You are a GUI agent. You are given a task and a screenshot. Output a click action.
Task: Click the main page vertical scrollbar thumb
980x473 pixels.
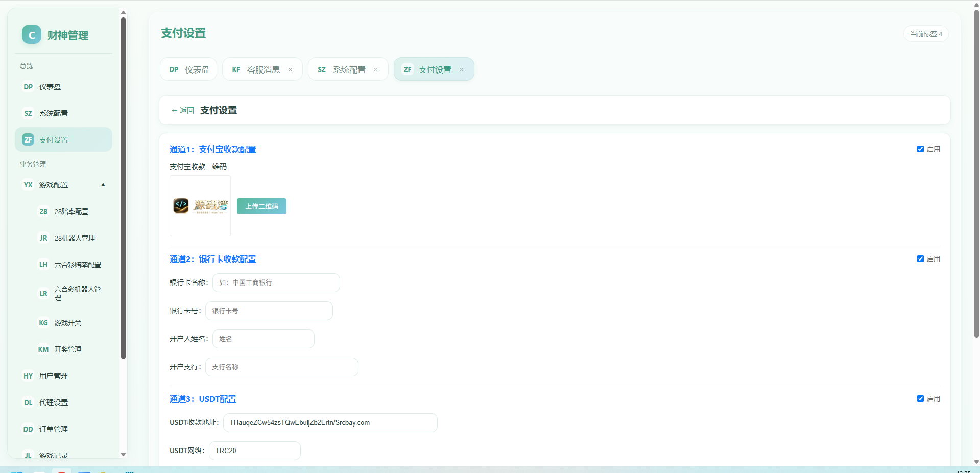coord(976,174)
